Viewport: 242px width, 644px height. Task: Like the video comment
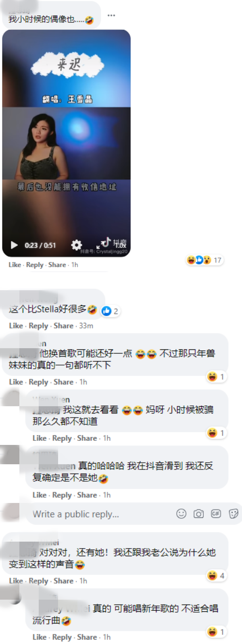[15, 265]
